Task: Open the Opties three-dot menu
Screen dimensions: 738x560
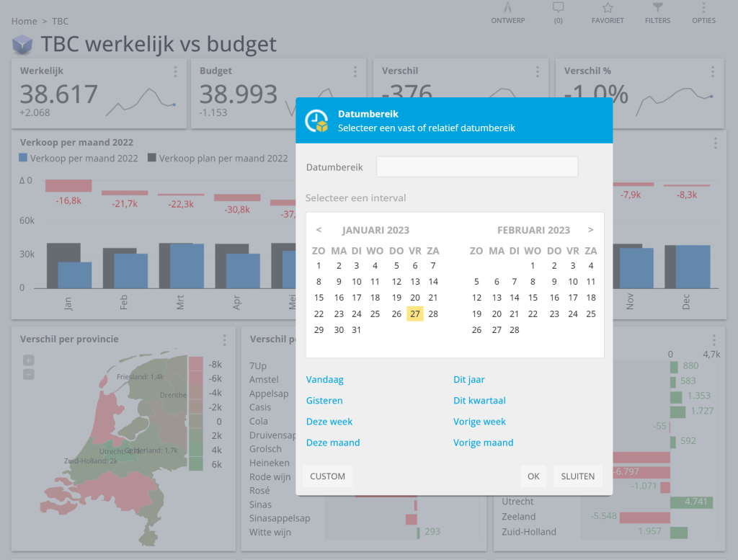Action: [703, 9]
